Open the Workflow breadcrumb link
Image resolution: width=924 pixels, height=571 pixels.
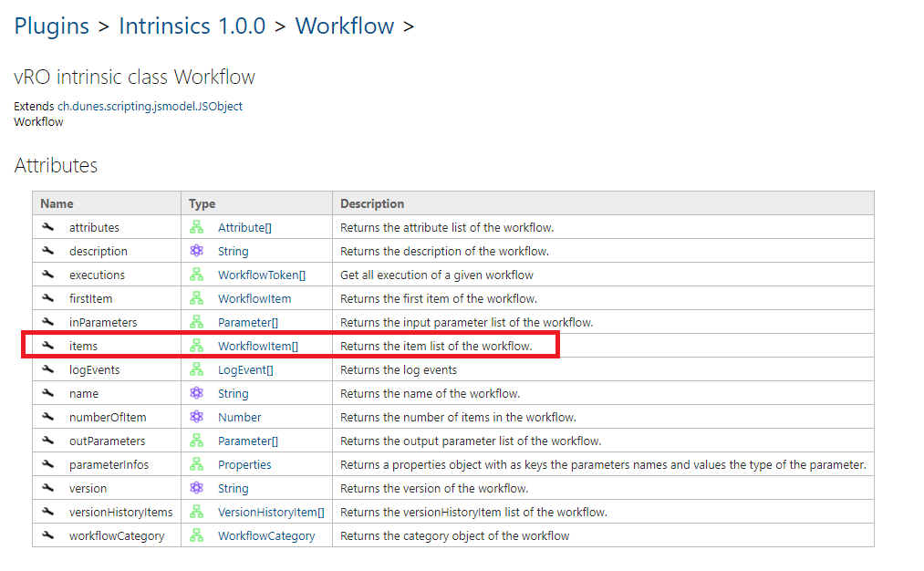click(x=345, y=26)
